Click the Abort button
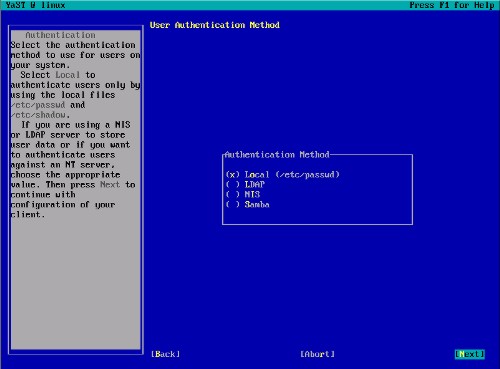This screenshot has width=500, height=369. (x=317, y=354)
